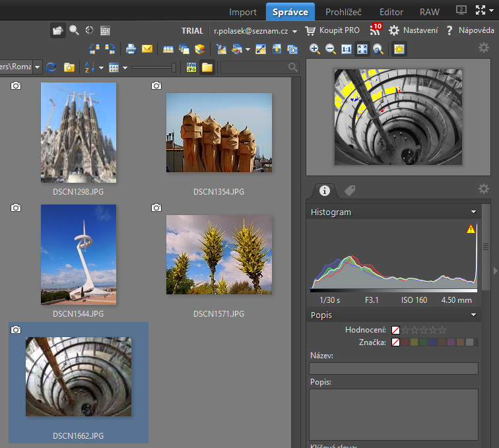Click the preview panel gear icon
This screenshot has height=448, width=499.
click(x=483, y=48)
